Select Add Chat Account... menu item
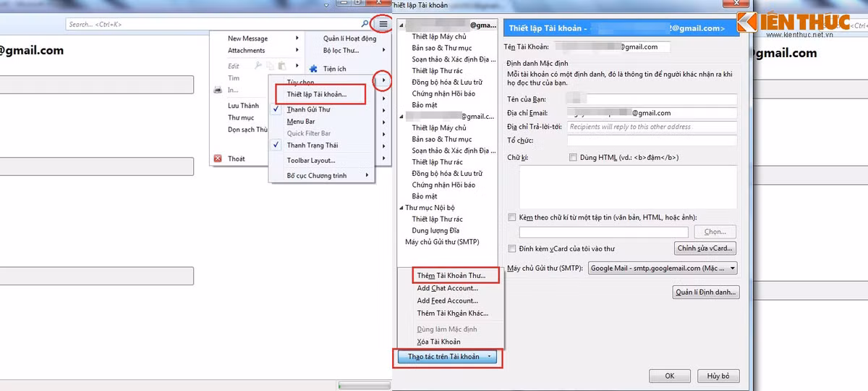This screenshot has height=391, width=868. pos(448,288)
